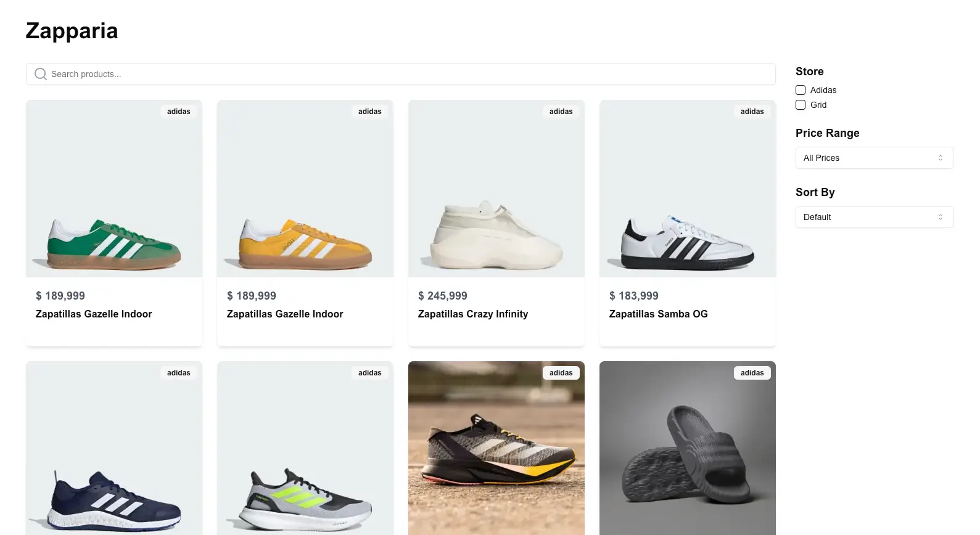
Task: Open the gray and neon running shoe image
Action: tap(305, 448)
